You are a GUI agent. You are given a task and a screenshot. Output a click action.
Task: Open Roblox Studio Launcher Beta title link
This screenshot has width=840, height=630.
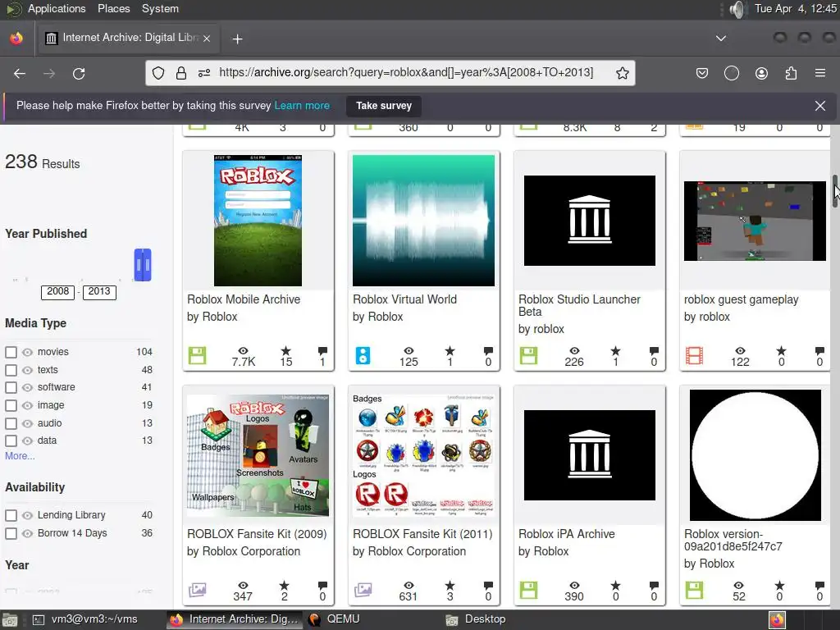pos(579,305)
